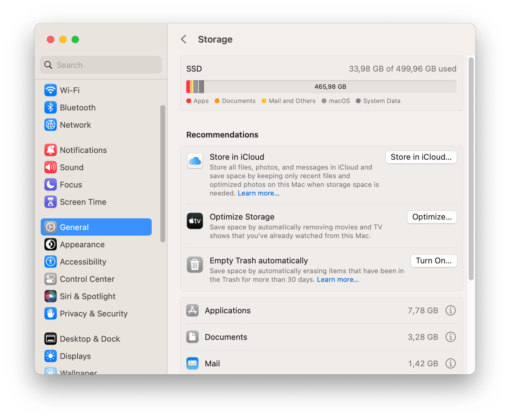510x420 pixels.
Task: Open Displays settings
Action: pos(75,356)
